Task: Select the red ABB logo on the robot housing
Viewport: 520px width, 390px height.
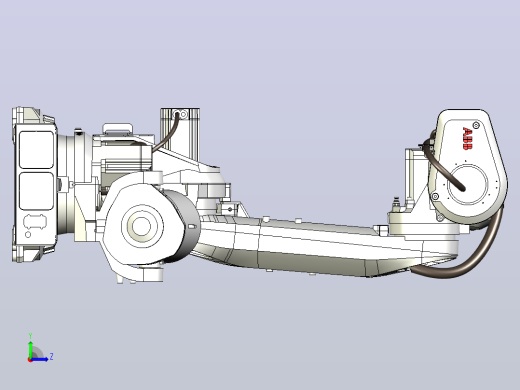Action: click(468, 138)
